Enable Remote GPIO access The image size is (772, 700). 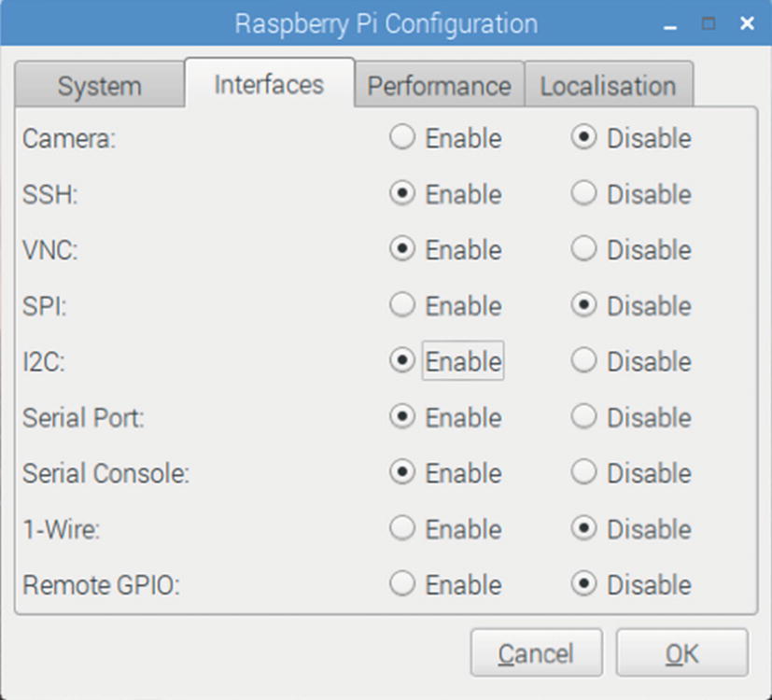coord(402,585)
